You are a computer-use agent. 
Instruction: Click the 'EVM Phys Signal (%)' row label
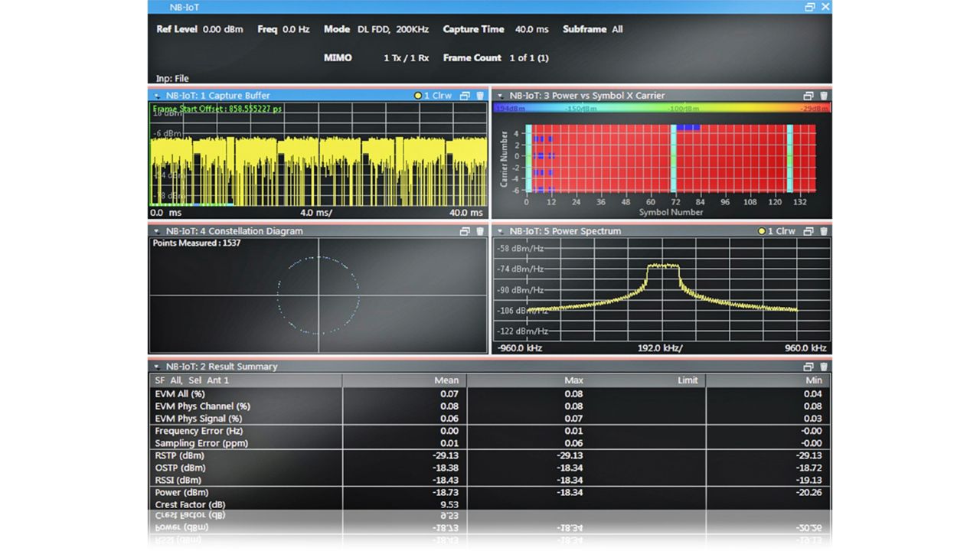point(198,419)
